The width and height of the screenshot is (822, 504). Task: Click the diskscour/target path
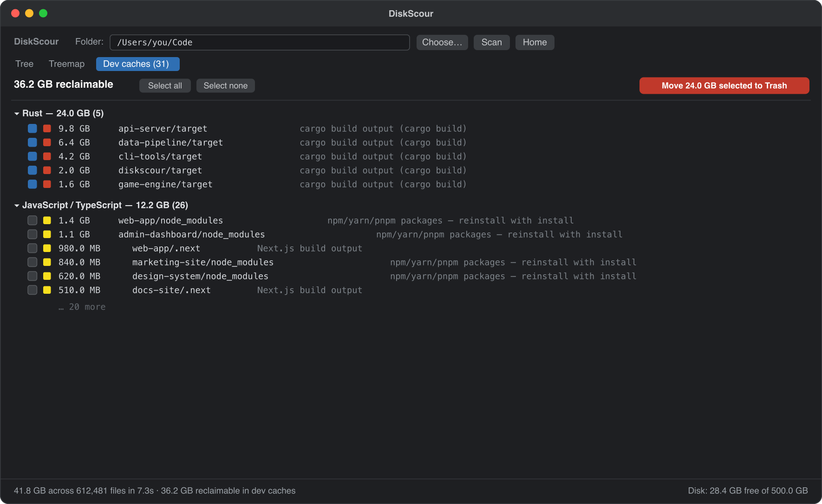click(x=160, y=170)
